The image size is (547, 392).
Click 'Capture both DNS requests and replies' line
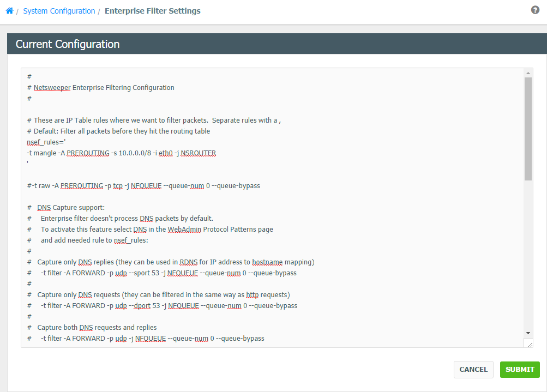(97, 327)
